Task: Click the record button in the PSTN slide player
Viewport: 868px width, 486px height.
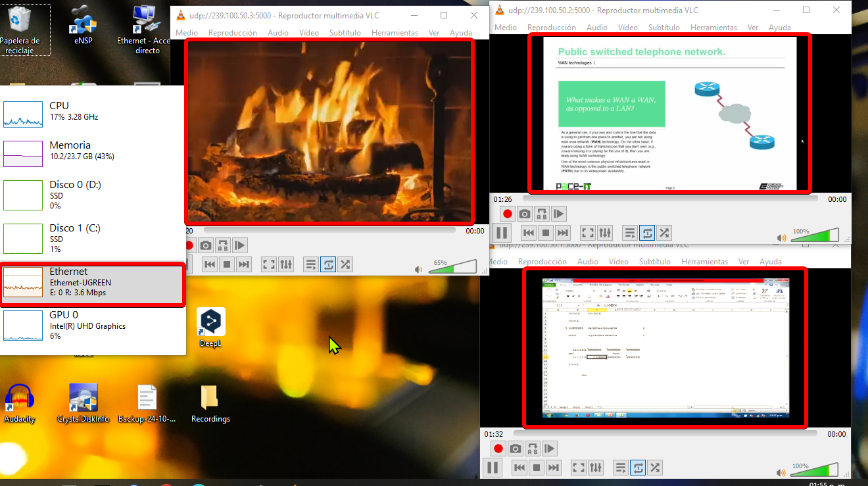Action: coord(507,214)
